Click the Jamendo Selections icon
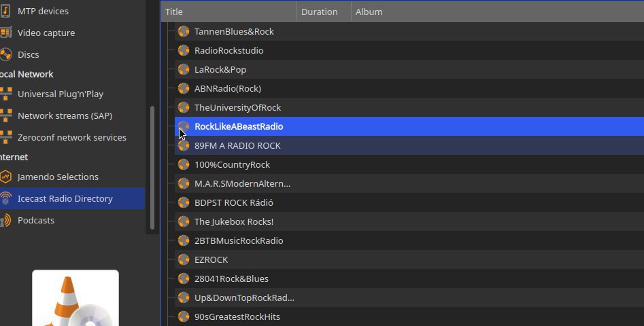The width and height of the screenshot is (644, 326). coord(5,177)
